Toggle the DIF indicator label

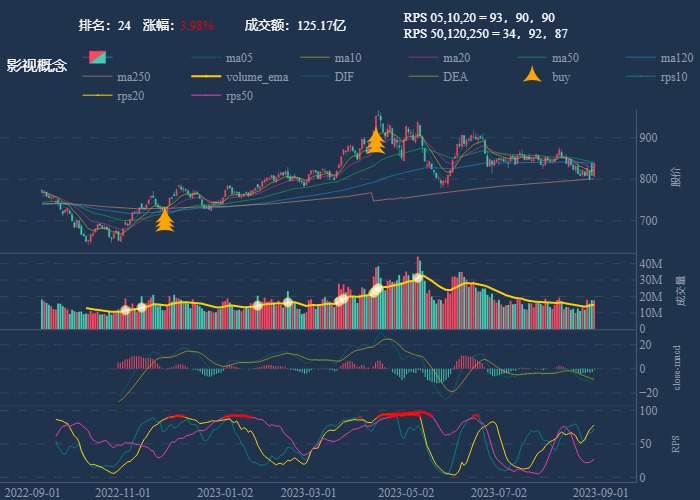point(343,77)
